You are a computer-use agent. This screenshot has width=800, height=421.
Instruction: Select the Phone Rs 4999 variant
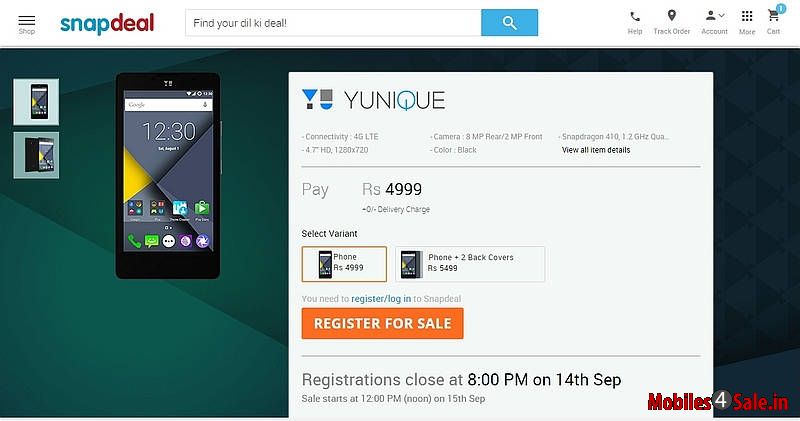(x=344, y=264)
